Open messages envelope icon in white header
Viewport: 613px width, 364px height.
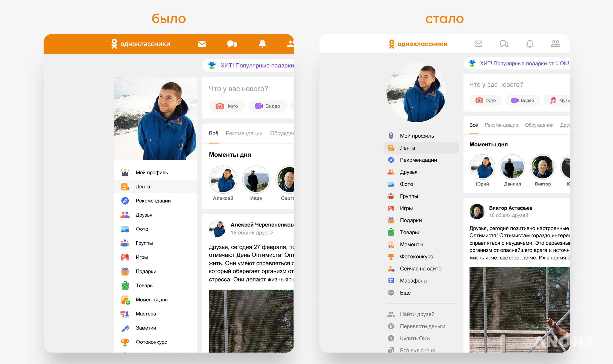tap(478, 44)
